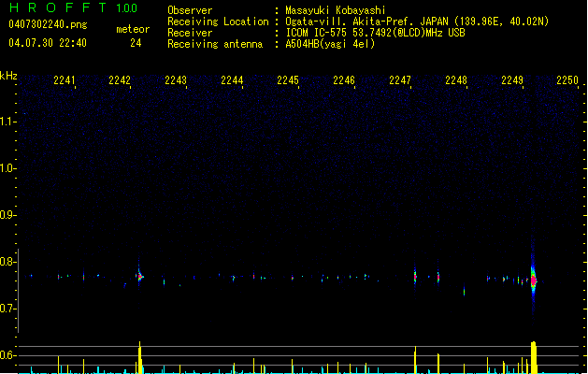Click the 'Observer' field label
588x374 pixels.
(x=190, y=10)
